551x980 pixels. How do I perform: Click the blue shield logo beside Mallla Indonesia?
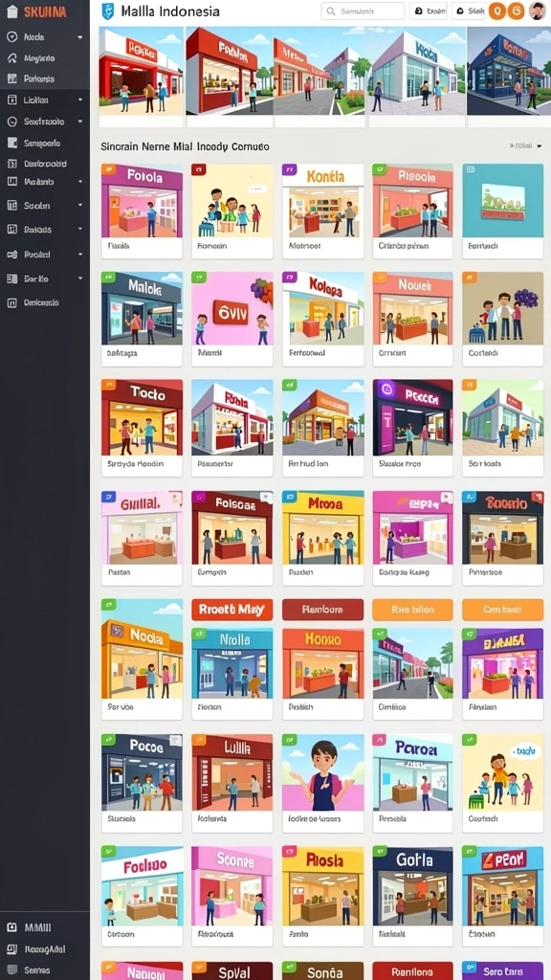(107, 11)
